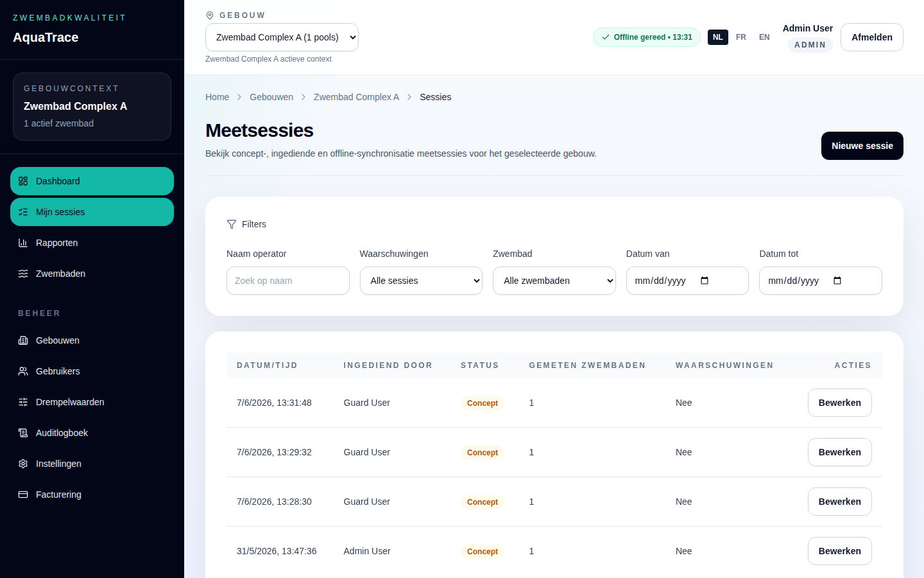The image size is (924, 578).
Task: Click the Sessies breadcrumb text
Action: pos(435,97)
